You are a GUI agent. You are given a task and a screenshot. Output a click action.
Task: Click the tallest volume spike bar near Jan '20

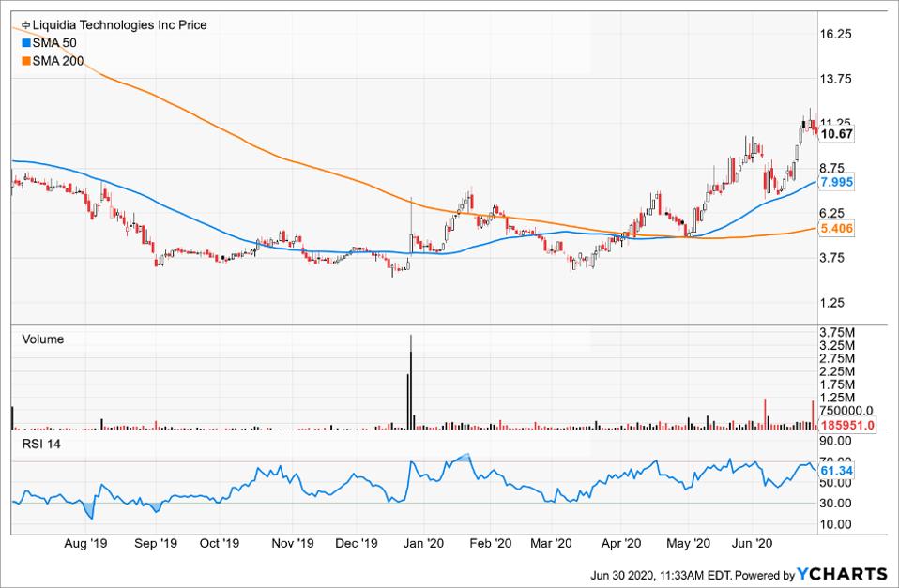coord(411,383)
